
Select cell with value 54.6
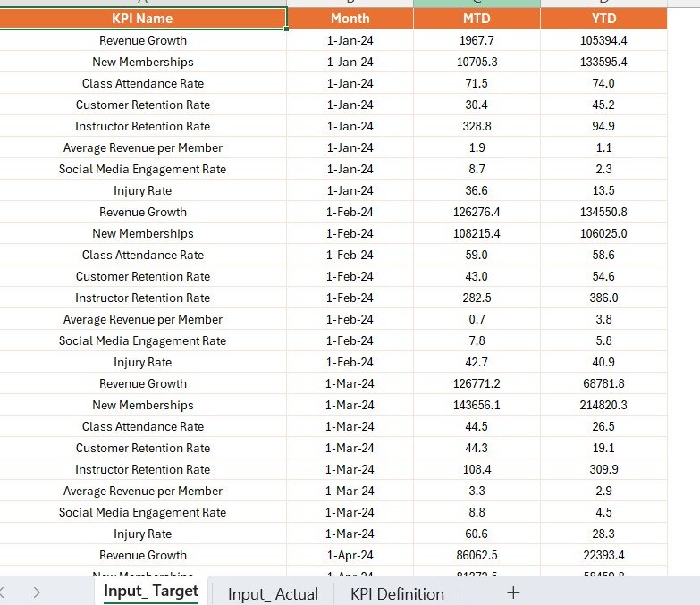point(603,276)
